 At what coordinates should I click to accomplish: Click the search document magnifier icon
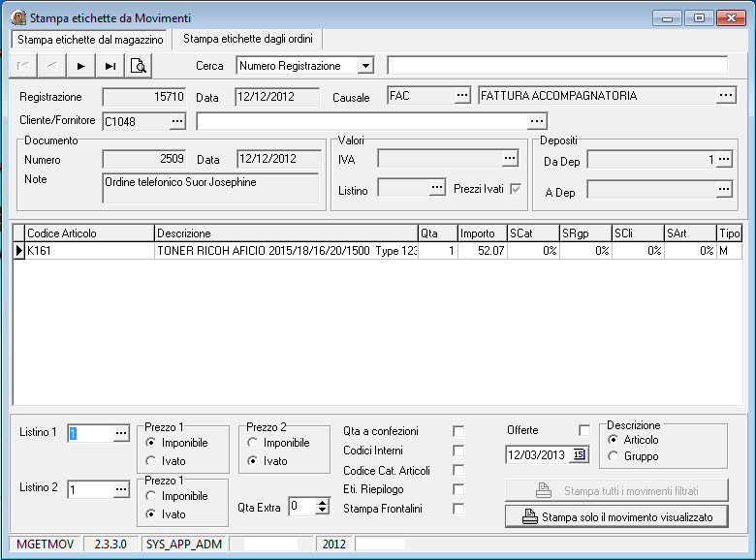click(x=139, y=66)
